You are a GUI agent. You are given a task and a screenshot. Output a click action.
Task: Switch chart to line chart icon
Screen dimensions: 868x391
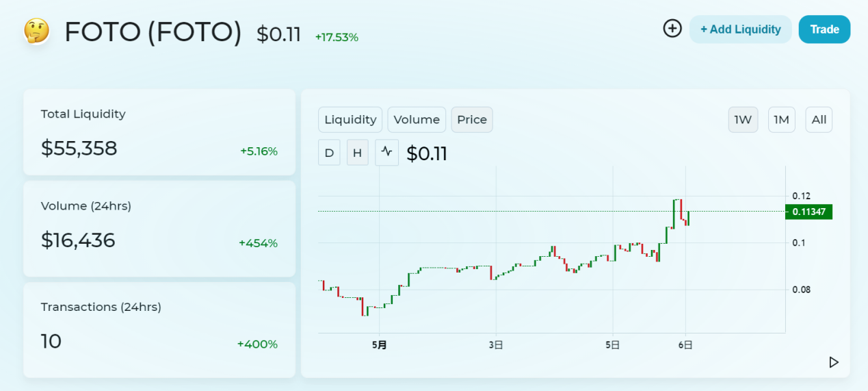(x=387, y=152)
